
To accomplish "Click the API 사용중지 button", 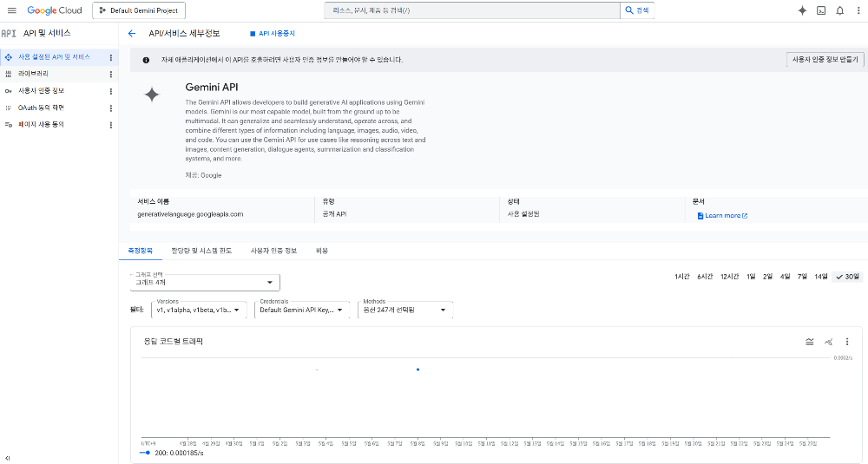I will tap(273, 33).
